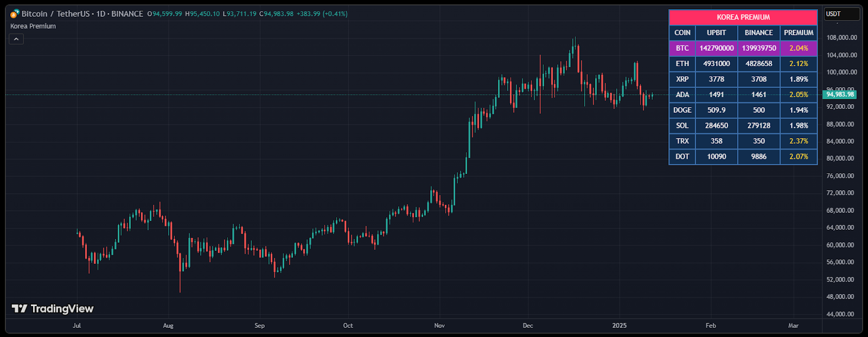Click DOGE premium value 1.94%

(x=799, y=110)
